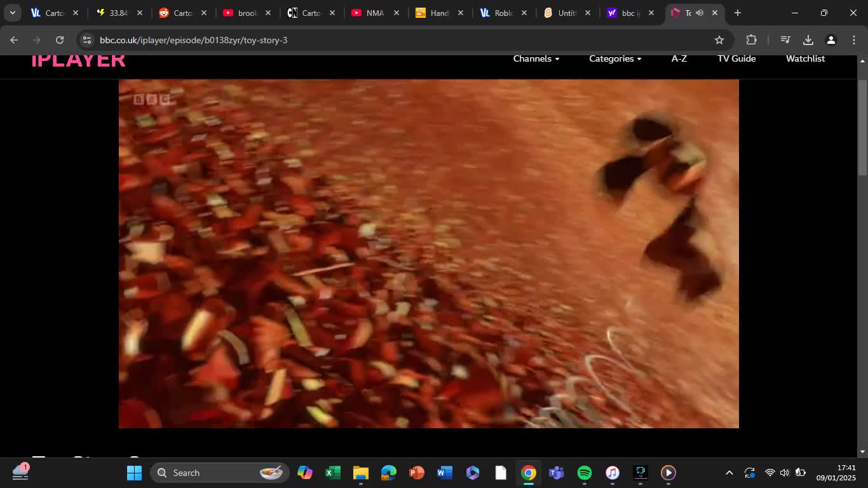This screenshot has width=868, height=488.
Task: Click the scrollbar down arrow
Action: click(862, 452)
